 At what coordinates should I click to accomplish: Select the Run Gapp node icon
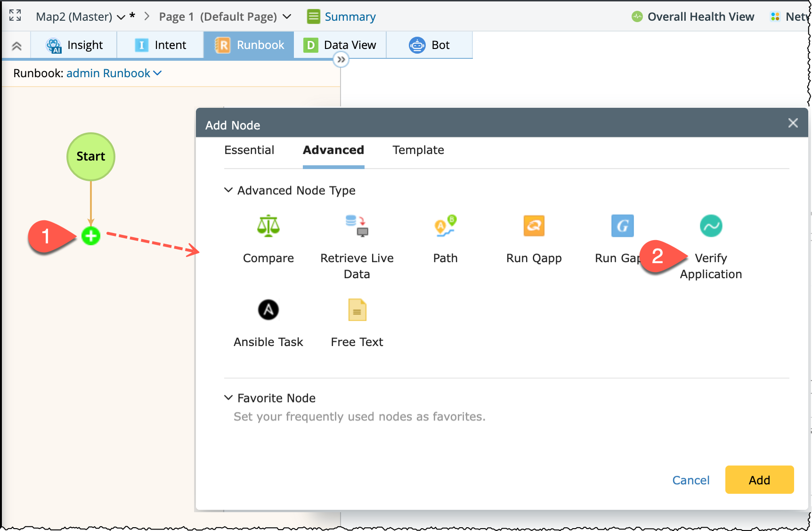point(622,226)
